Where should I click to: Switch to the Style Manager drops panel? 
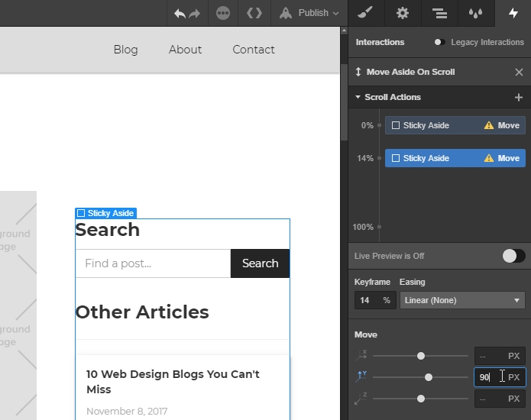coord(475,13)
